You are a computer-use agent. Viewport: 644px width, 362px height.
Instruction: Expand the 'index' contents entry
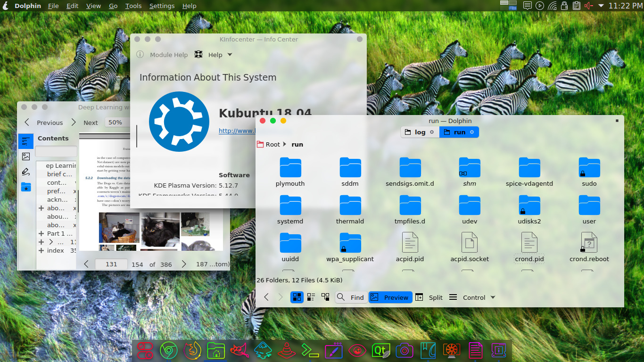(x=41, y=250)
